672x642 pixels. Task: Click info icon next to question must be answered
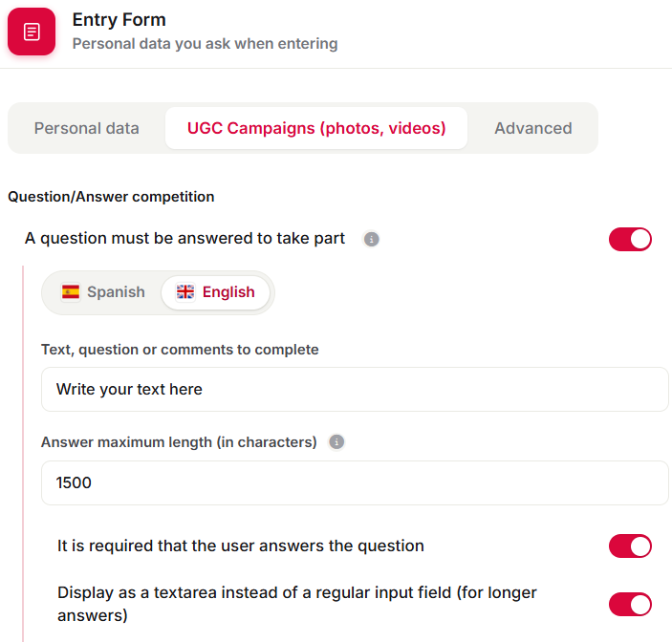coord(371,239)
